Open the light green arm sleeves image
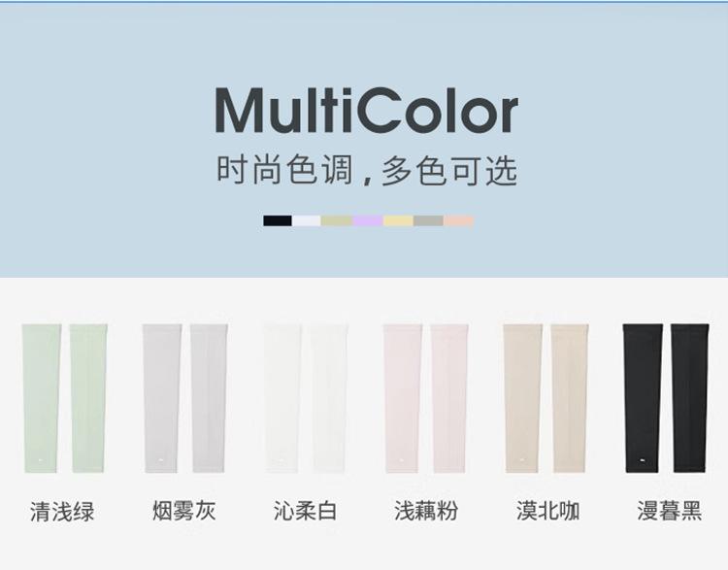Image resolution: width=728 pixels, height=570 pixels. (x=64, y=398)
